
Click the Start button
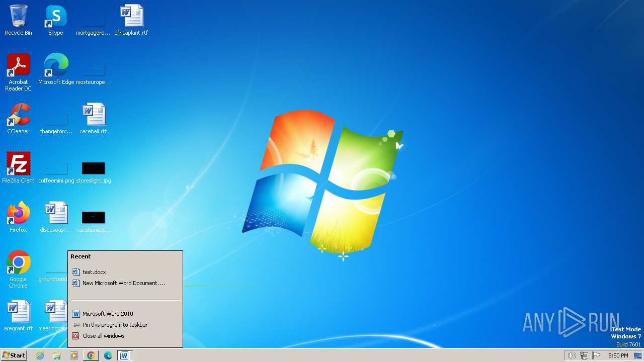click(x=14, y=355)
